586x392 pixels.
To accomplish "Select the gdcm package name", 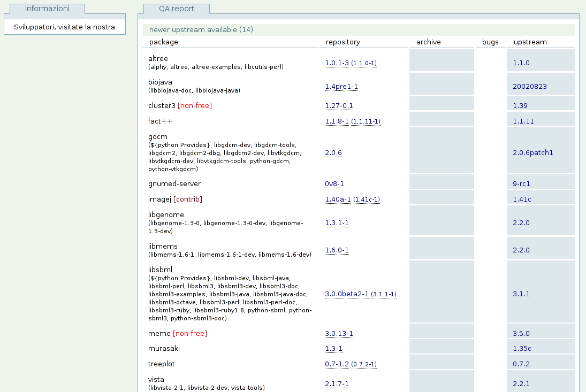I will (x=158, y=137).
